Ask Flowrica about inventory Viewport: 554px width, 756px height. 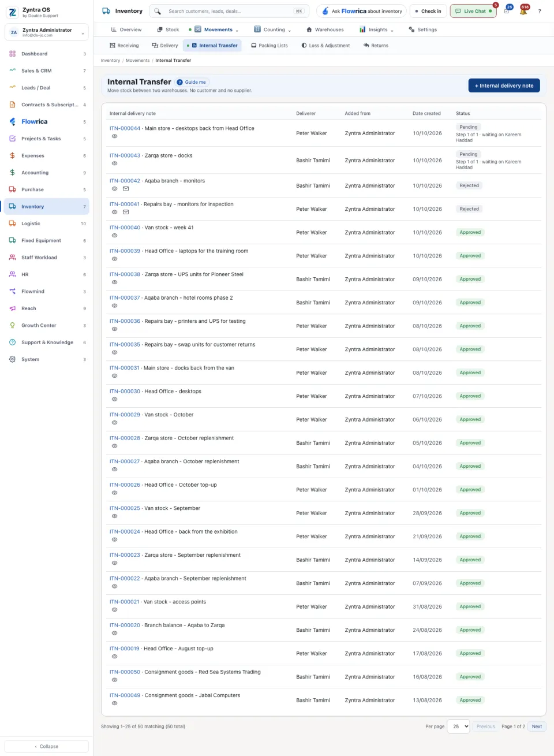[362, 11]
